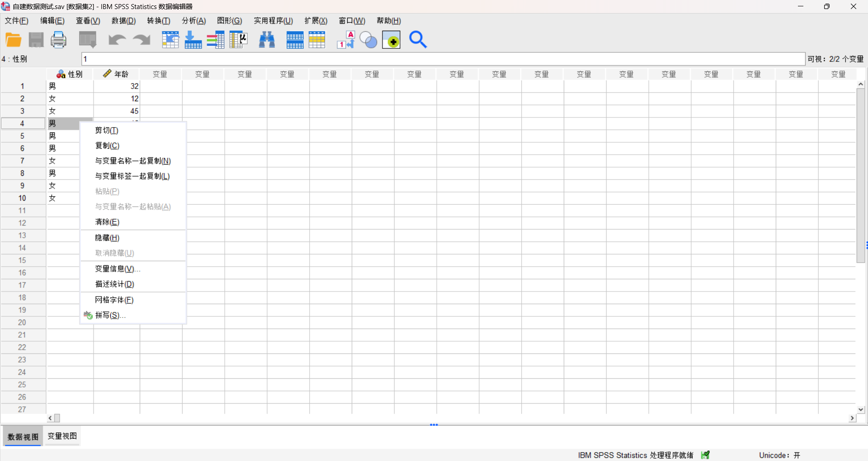Screen dimensions: 868x461
Task: Click the 年龄 column header
Action: (x=117, y=74)
